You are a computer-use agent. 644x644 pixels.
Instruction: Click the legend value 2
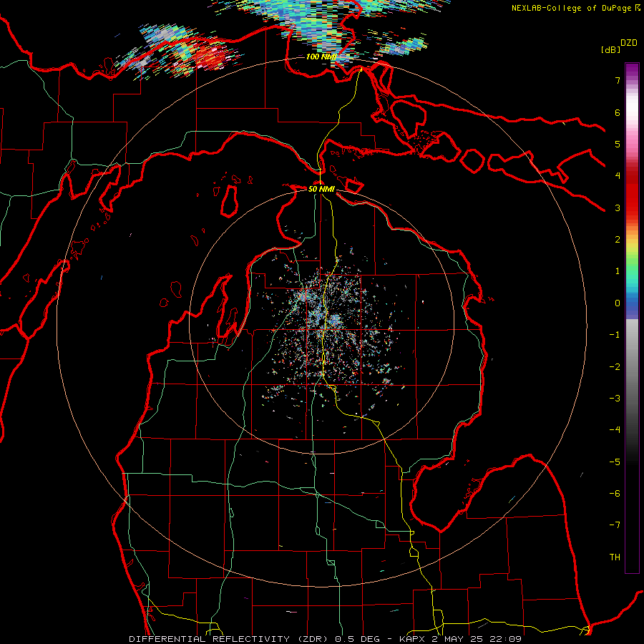[618, 240]
